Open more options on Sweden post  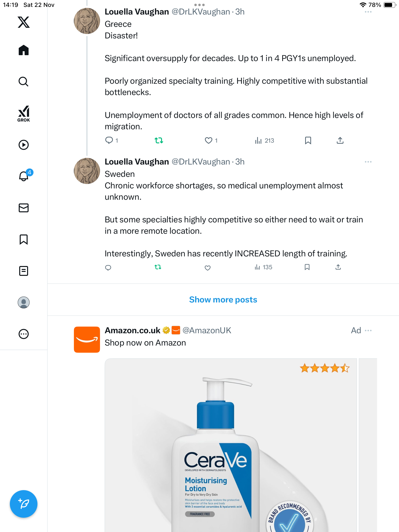[x=368, y=162]
